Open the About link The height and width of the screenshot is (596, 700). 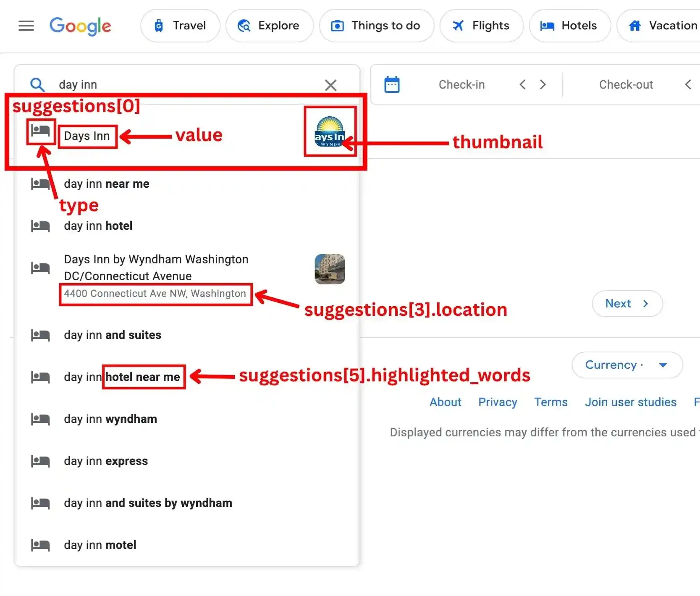[x=445, y=402]
